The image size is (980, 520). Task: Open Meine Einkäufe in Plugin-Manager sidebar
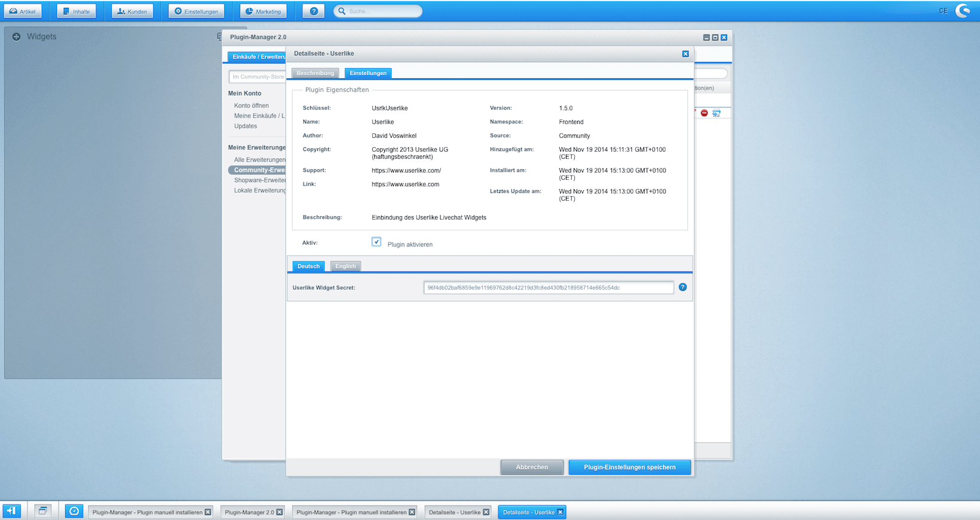coord(259,116)
